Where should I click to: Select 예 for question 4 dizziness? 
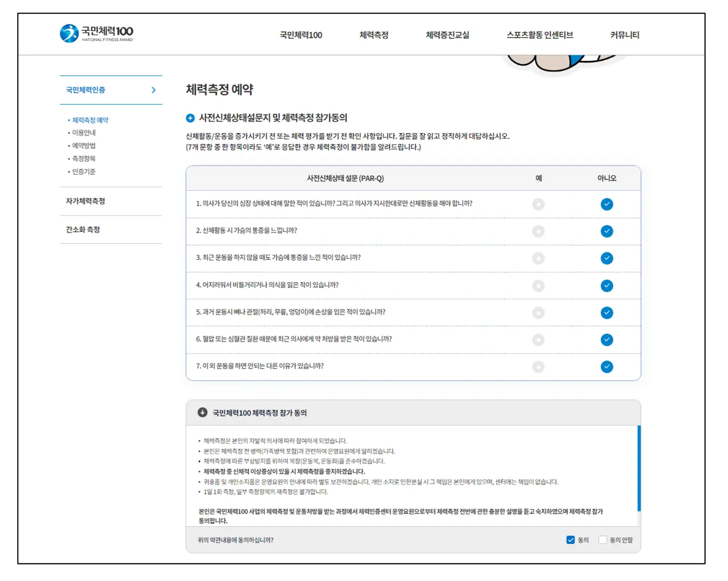(538, 286)
